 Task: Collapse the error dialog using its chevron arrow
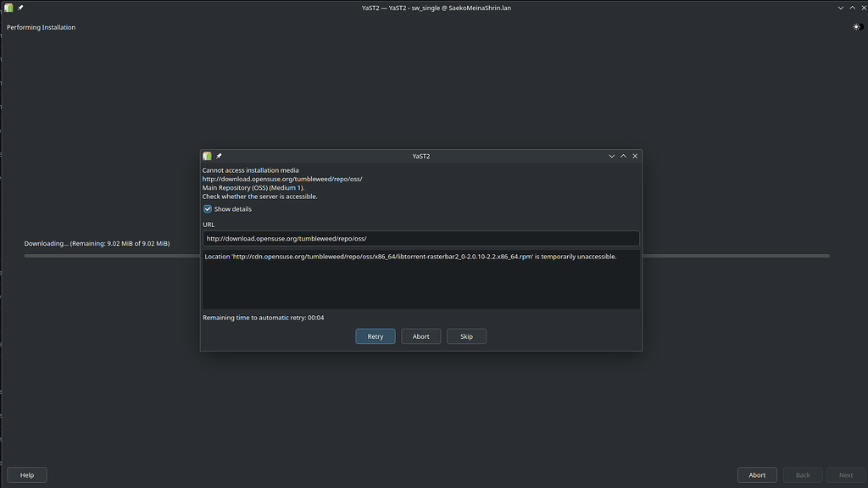611,156
